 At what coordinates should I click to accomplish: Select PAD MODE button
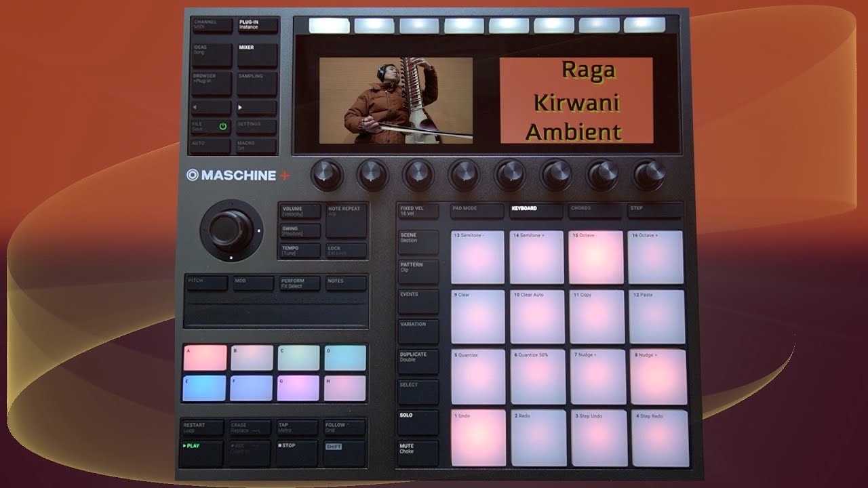477,210
